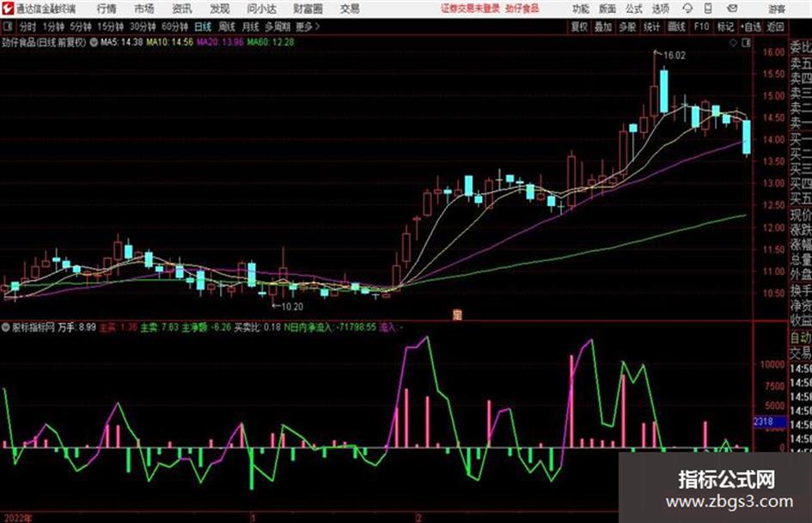The image size is (812, 523).
Task: Click the orange info marker below the chart
Action: 457,314
